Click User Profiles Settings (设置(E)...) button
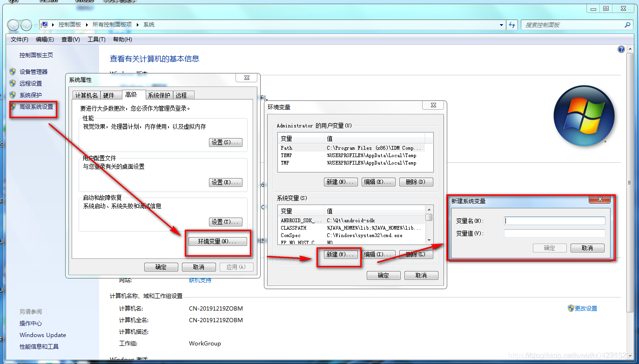The width and height of the screenshot is (639, 364). (x=226, y=182)
